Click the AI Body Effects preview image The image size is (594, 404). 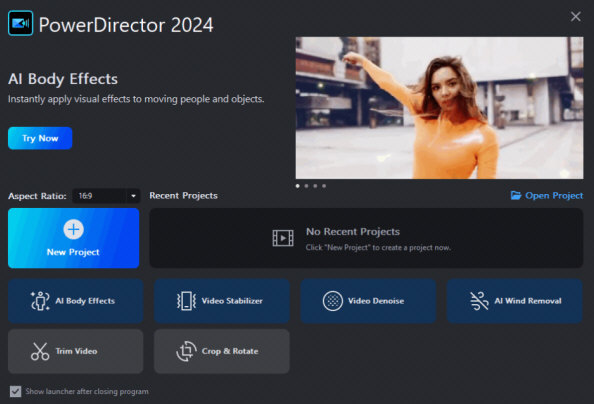click(439, 108)
